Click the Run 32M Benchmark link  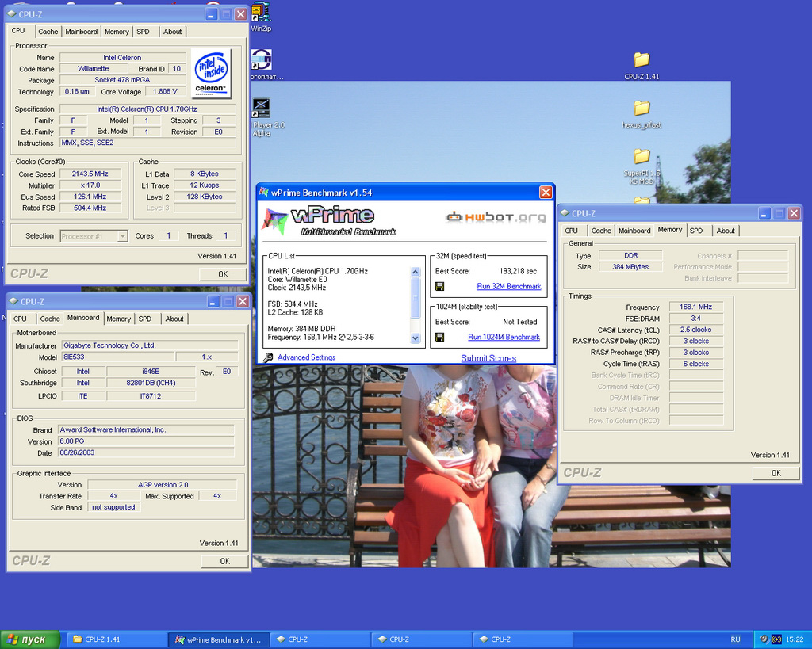tap(509, 286)
